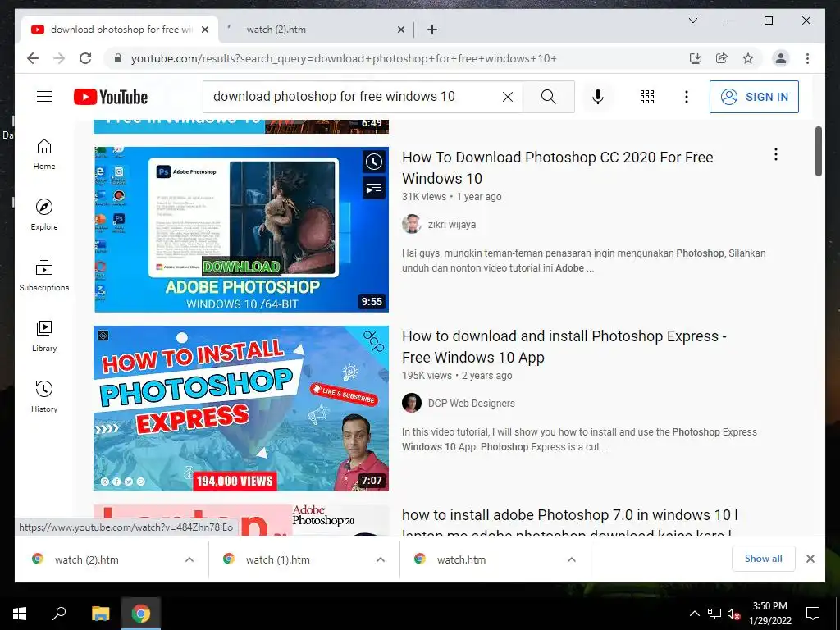Click the install app icon in address bar

coord(695,58)
